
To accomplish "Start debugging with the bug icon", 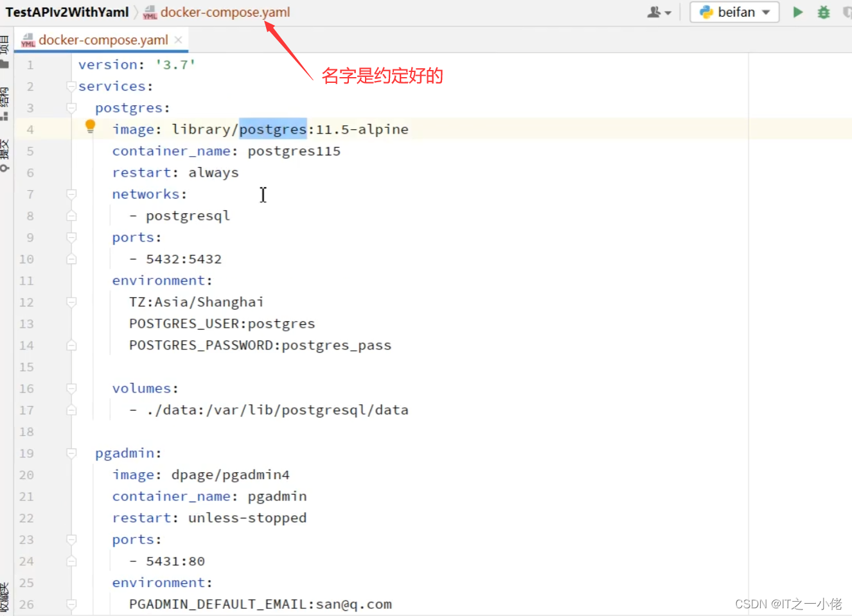I will point(824,12).
